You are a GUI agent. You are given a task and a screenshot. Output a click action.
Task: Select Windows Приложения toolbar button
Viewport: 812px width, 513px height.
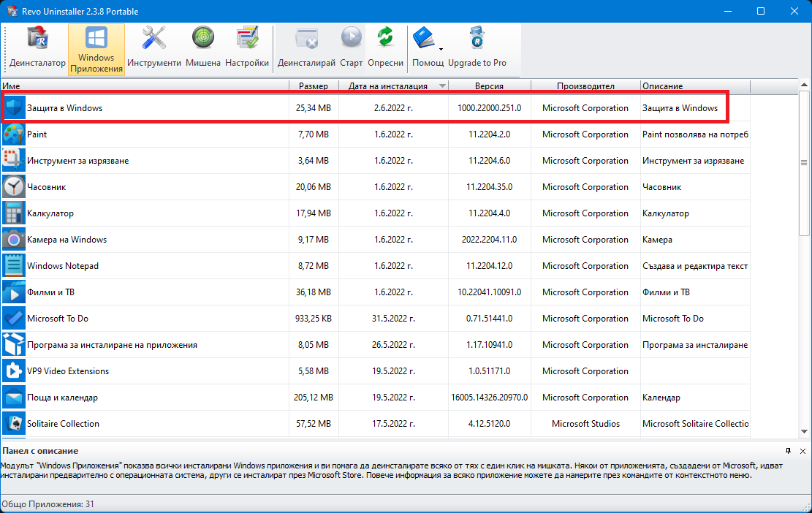[96, 49]
